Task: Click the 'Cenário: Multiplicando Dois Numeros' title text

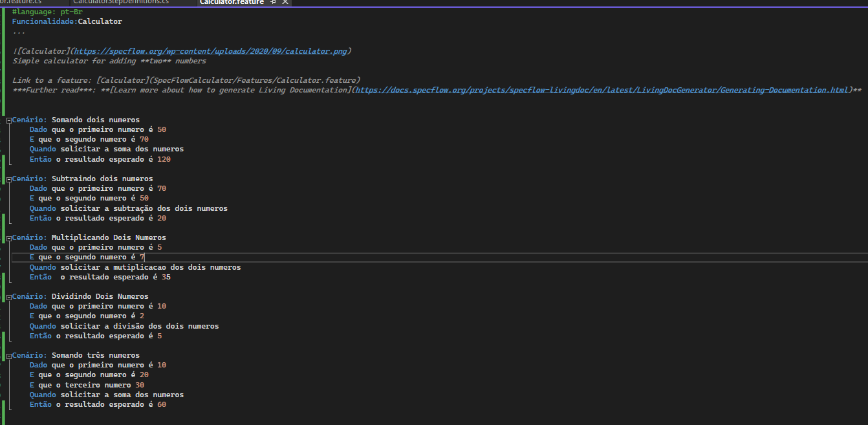Action: coord(89,237)
